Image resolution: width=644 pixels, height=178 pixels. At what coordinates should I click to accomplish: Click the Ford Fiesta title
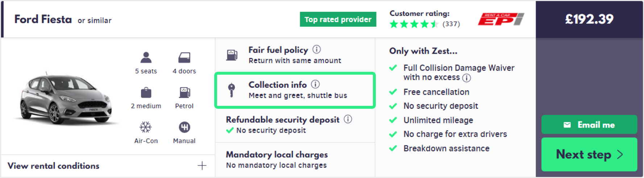pyautogui.click(x=43, y=19)
